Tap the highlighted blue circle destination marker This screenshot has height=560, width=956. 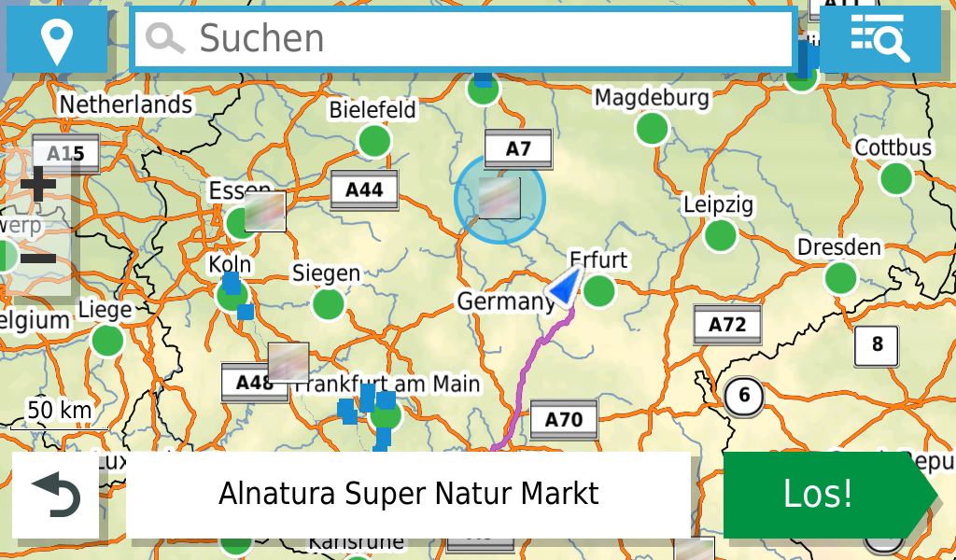tap(499, 200)
